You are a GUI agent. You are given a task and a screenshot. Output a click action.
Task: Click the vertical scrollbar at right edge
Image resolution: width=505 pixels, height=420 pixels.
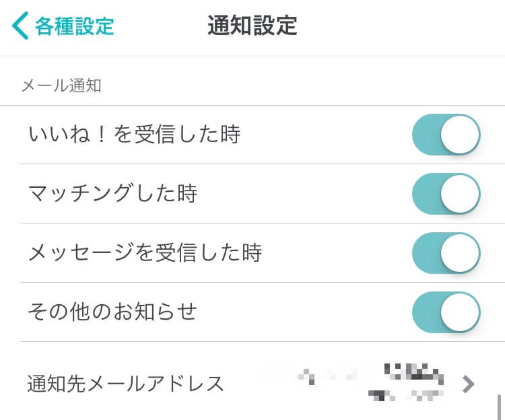coord(499,406)
